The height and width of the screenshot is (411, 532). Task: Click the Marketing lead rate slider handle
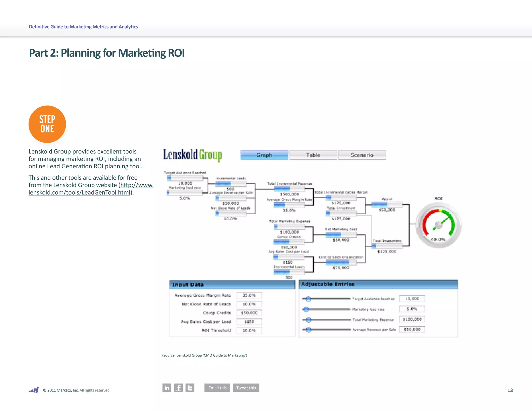click(x=306, y=309)
